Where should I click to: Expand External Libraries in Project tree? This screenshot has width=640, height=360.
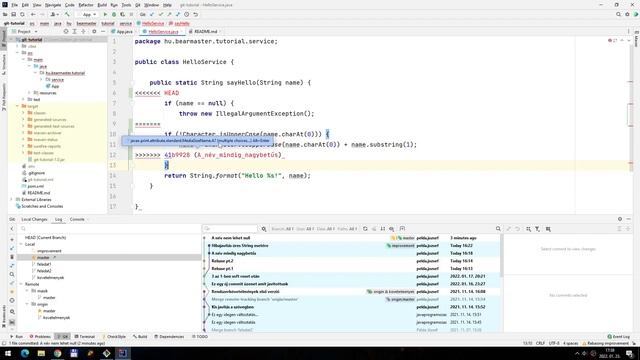click(11, 200)
